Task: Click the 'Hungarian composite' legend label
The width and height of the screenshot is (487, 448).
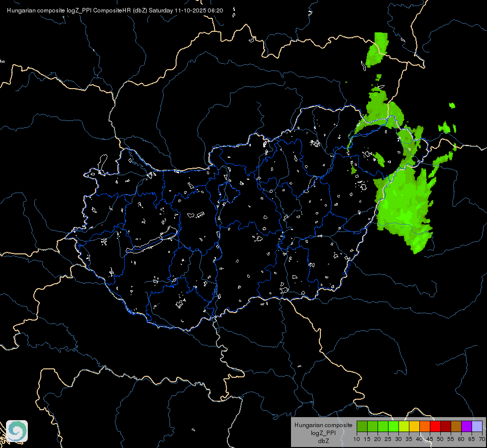Action: tap(323, 425)
